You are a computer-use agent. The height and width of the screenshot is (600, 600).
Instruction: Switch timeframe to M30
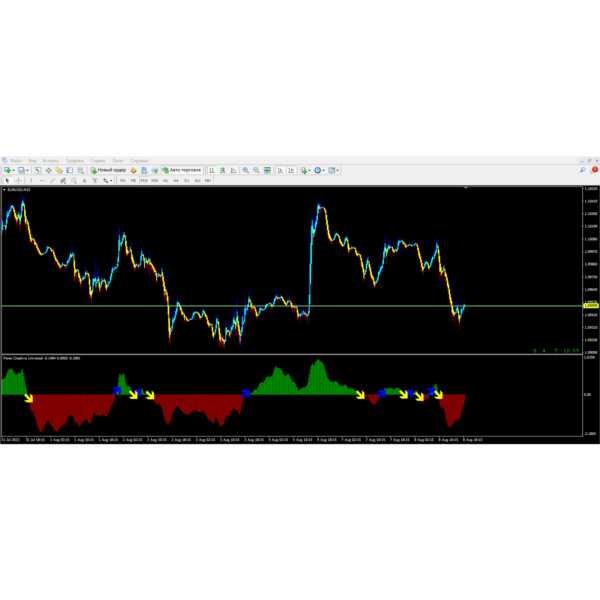click(x=155, y=181)
